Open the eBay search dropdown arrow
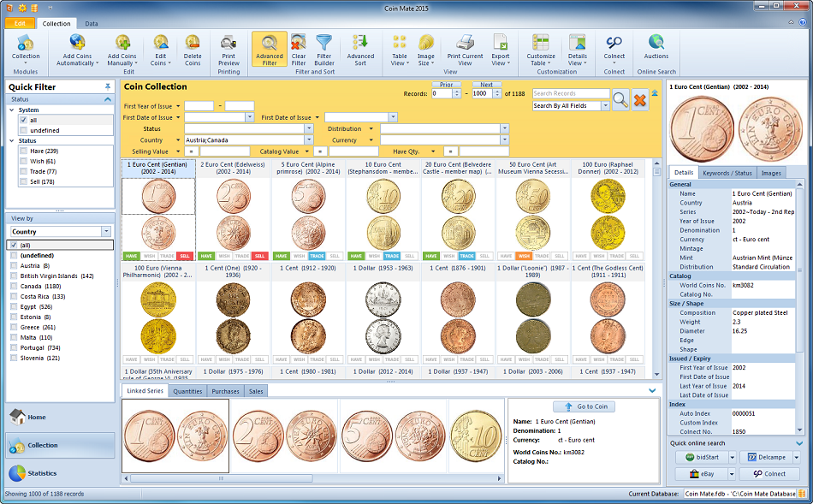 (x=732, y=474)
